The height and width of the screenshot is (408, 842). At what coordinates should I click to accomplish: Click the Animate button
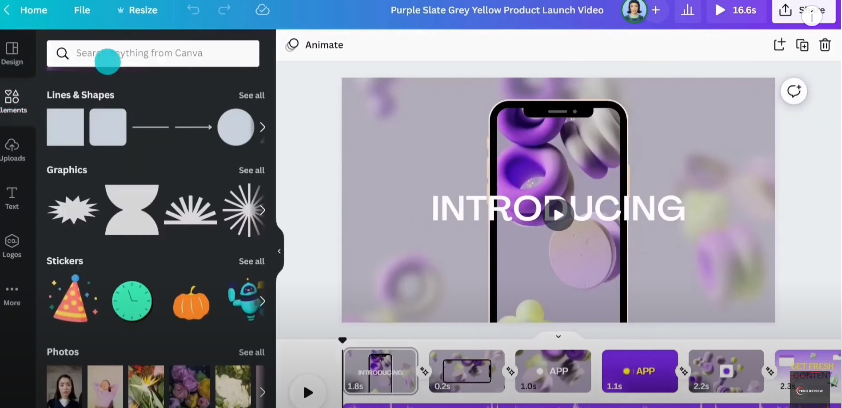pos(315,45)
